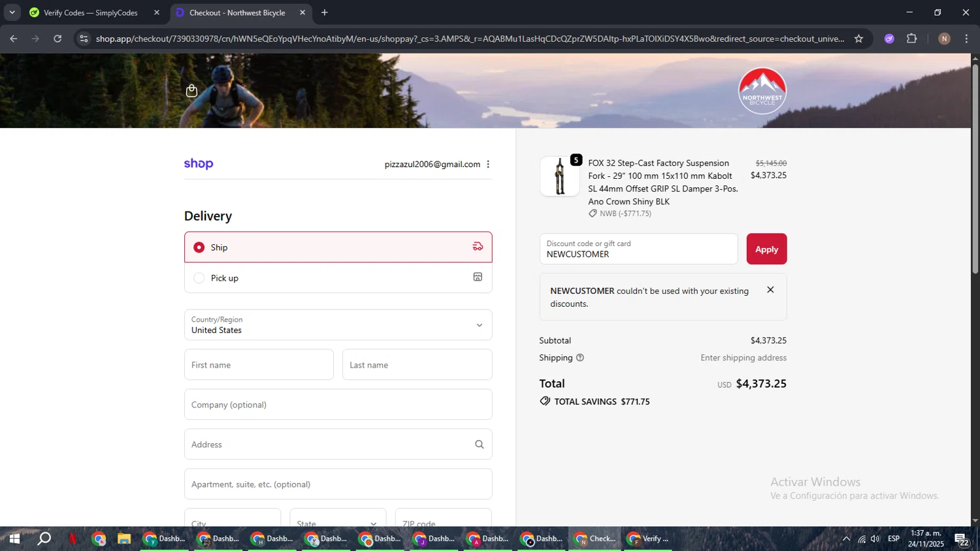Open the Windows notification center
Screen dimensions: 980x551
tap(962, 539)
